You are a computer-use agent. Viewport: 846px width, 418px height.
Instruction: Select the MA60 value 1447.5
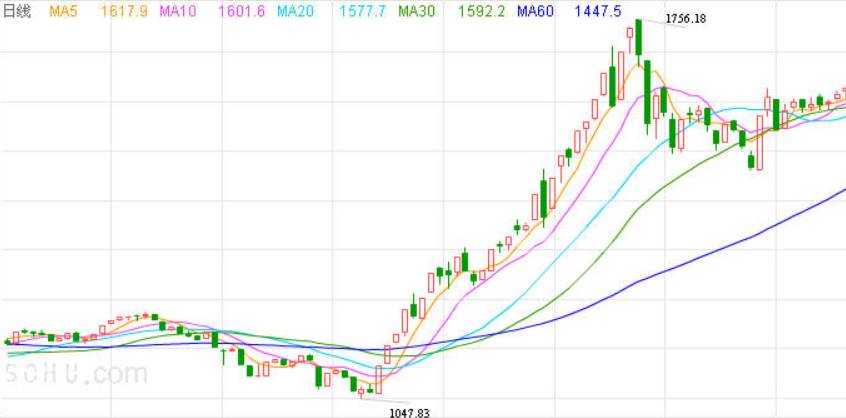pos(598,11)
